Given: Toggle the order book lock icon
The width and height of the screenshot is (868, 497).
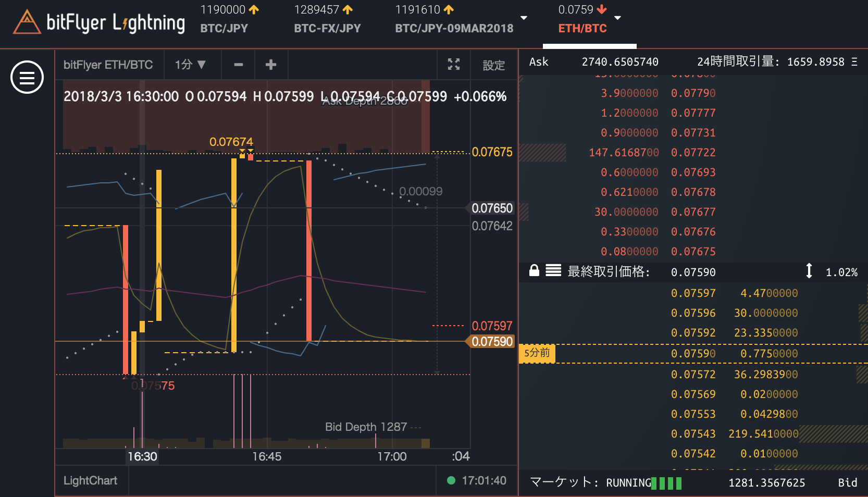Looking at the screenshot, I should [x=534, y=270].
